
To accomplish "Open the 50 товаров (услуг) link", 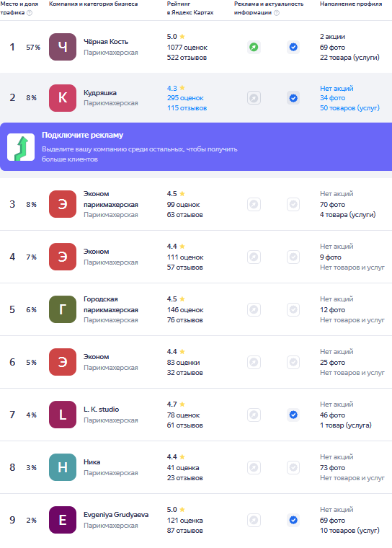I will (349, 108).
